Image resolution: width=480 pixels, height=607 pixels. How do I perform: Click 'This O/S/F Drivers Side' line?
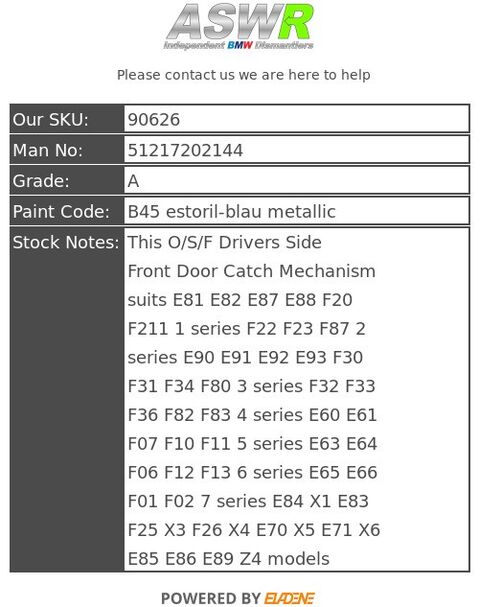tap(225, 242)
